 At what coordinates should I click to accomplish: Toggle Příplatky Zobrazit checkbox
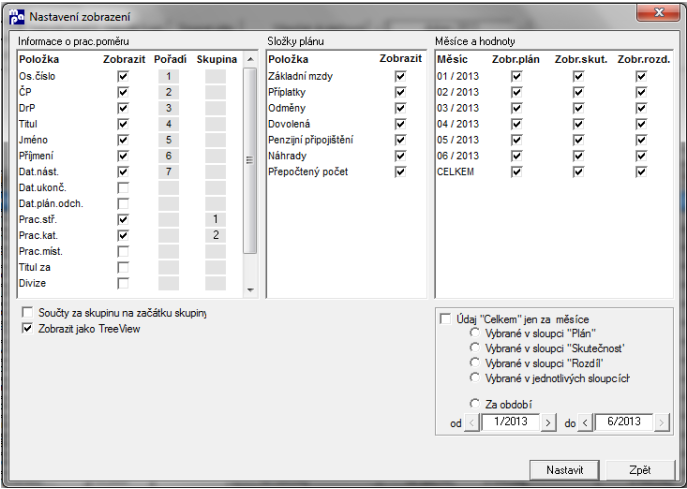click(x=400, y=92)
